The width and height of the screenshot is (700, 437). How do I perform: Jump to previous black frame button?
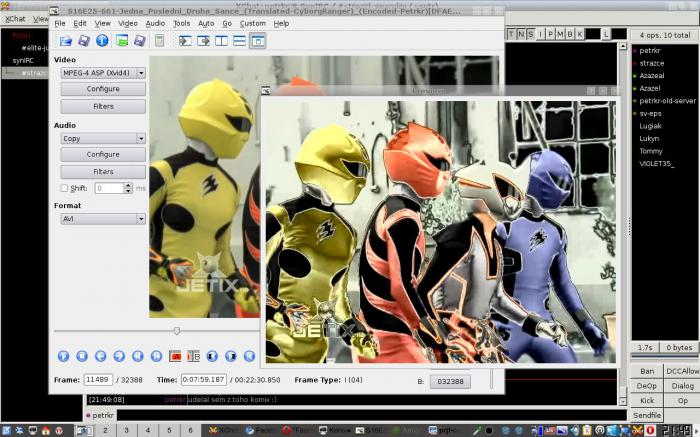coord(212,356)
